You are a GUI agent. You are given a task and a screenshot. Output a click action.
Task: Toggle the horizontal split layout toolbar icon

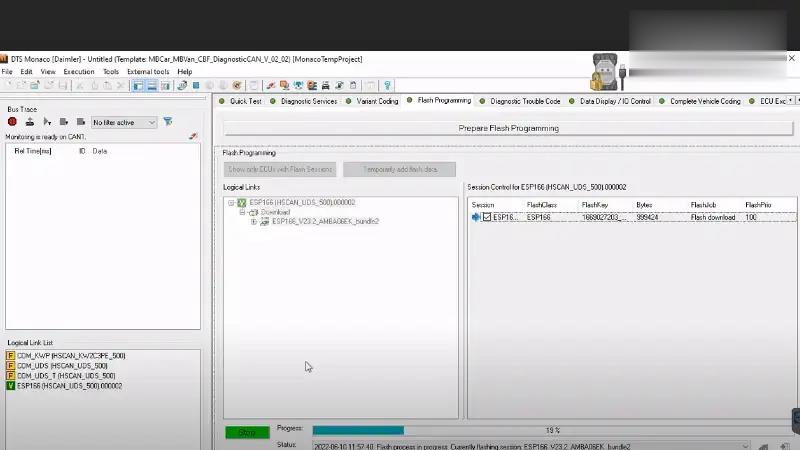[152, 85]
